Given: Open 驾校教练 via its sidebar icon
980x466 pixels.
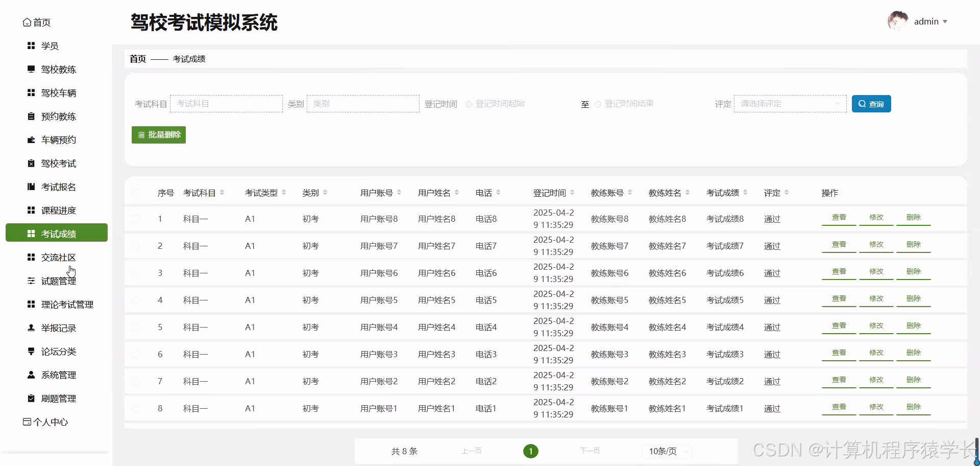Looking at the screenshot, I should (x=31, y=69).
